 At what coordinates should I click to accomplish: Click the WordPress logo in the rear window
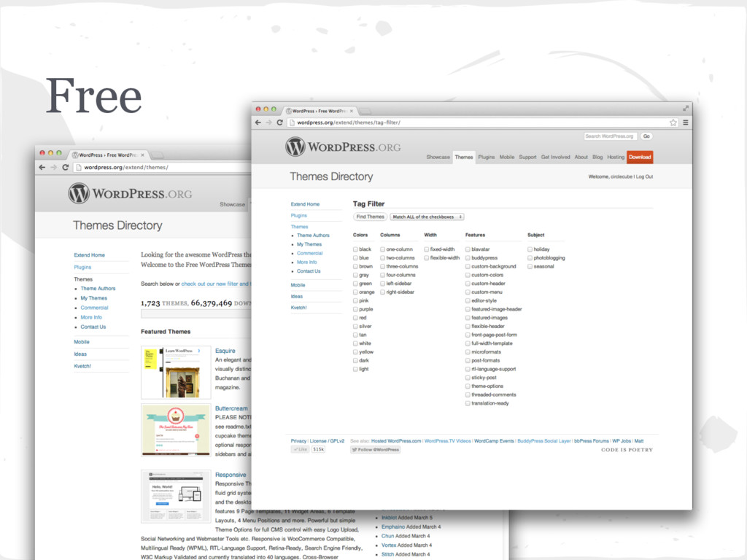(130, 193)
